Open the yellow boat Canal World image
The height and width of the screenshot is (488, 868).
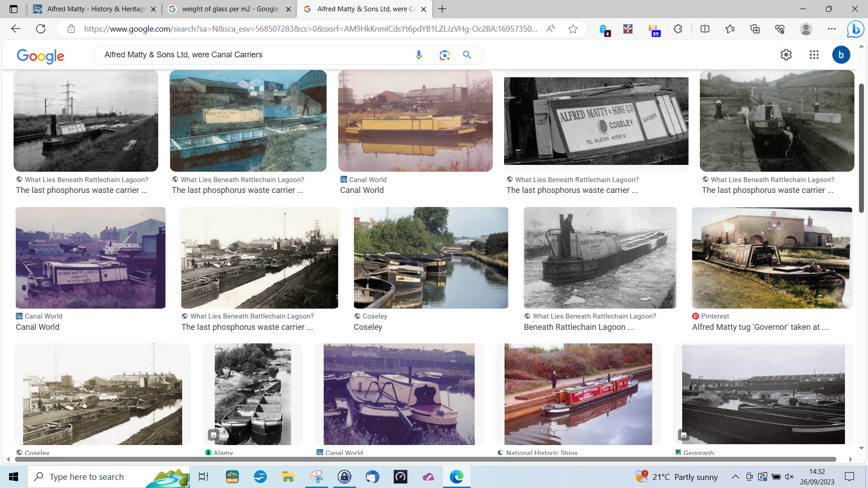coord(415,121)
